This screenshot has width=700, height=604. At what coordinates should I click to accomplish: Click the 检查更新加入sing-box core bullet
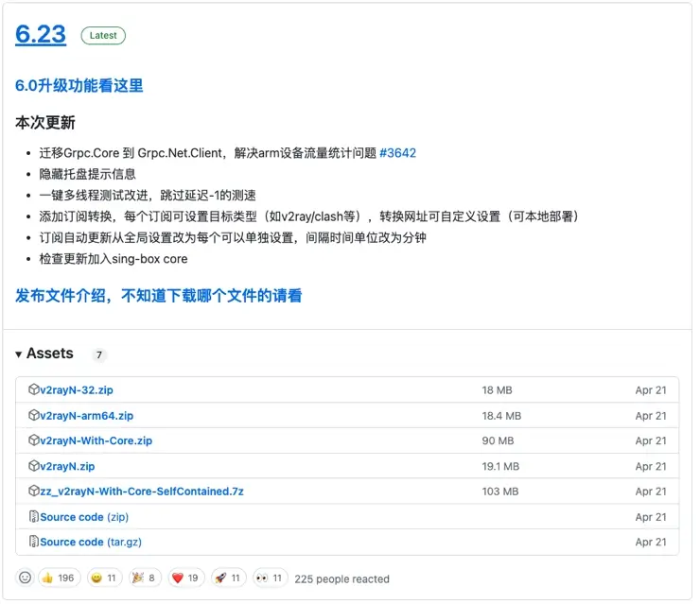[x=114, y=259]
